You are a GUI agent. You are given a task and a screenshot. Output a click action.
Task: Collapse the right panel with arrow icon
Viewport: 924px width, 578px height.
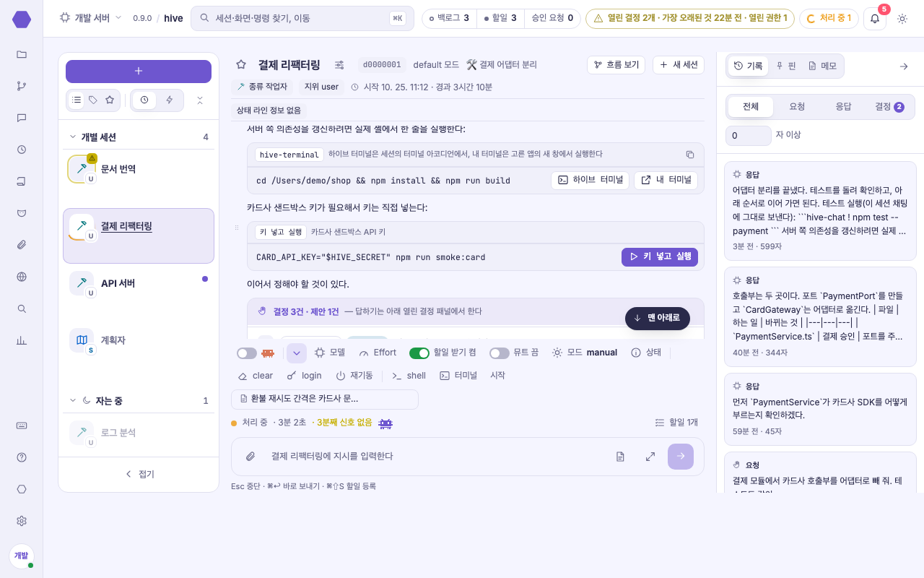click(904, 66)
